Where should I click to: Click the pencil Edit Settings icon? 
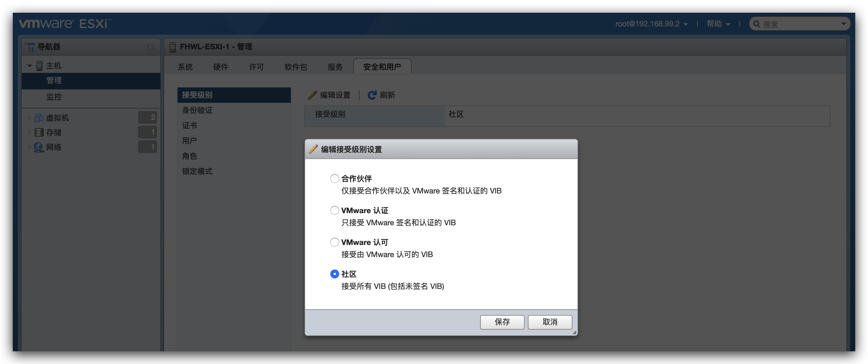(312, 95)
